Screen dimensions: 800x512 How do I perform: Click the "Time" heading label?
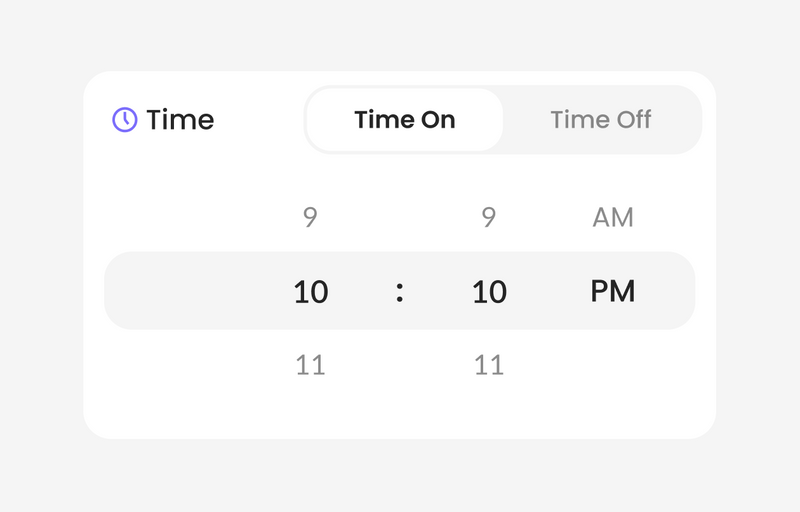tap(180, 120)
